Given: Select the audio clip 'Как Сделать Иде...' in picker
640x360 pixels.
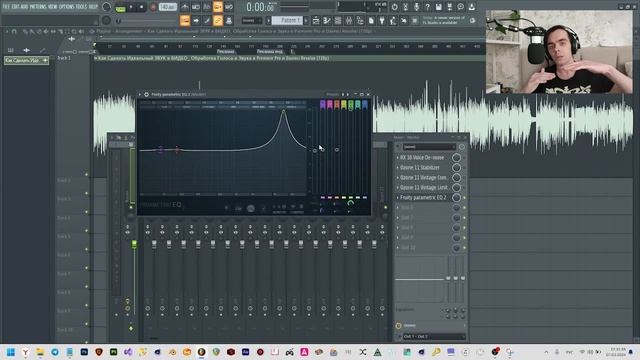Looking at the screenshot, I should pos(27,60).
